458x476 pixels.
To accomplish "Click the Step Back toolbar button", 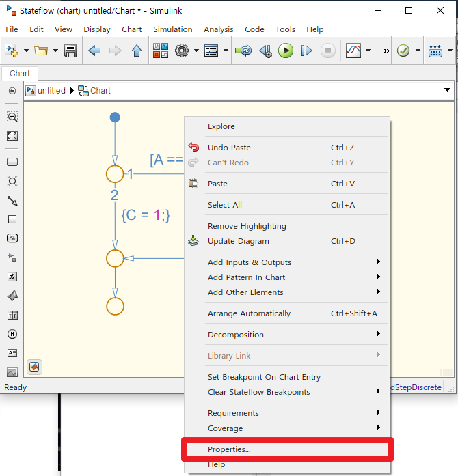I will (265, 51).
